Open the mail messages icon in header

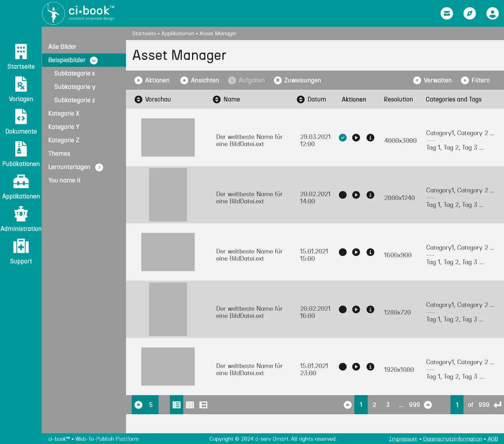447,13
